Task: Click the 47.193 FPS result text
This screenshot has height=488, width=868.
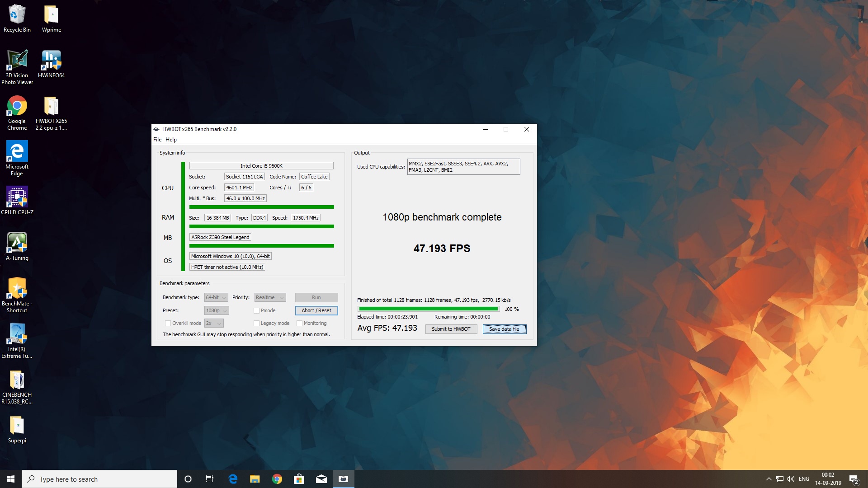Action: pos(442,249)
